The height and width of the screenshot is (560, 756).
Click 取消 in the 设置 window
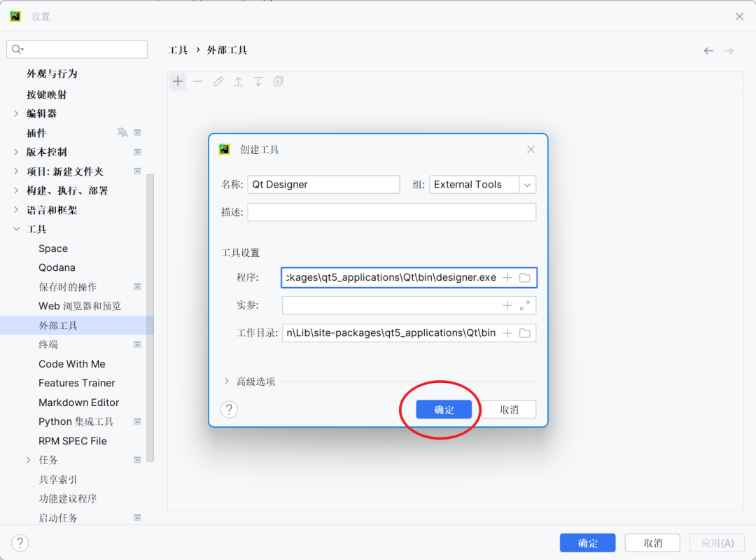click(652, 543)
